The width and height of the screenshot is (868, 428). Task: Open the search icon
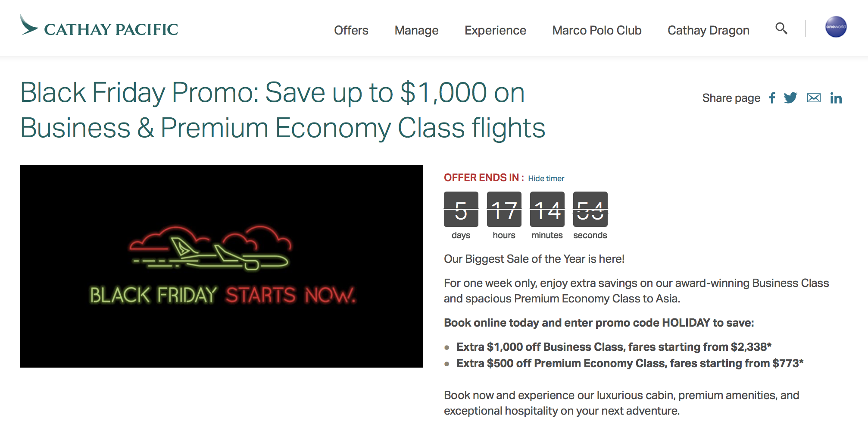click(x=781, y=29)
